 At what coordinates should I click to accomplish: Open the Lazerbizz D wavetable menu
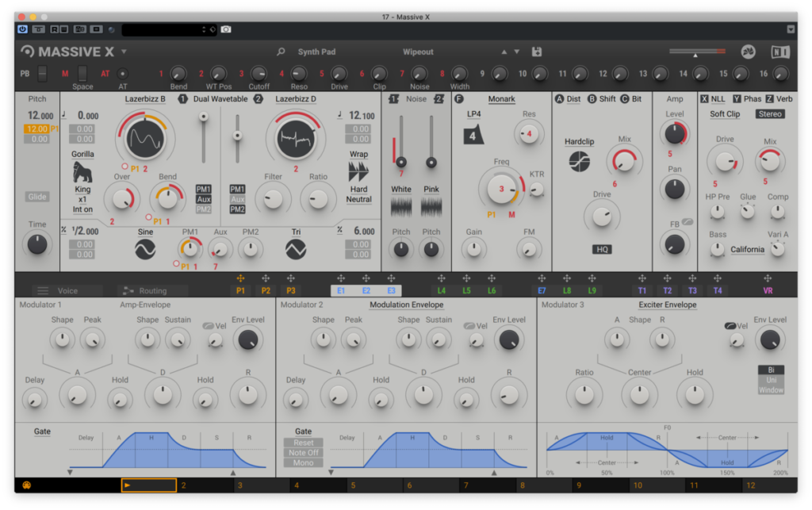(296, 99)
